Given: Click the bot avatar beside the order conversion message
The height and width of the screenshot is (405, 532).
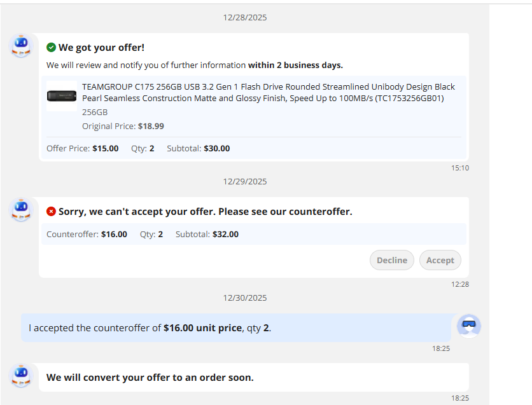Looking at the screenshot, I should pos(22,376).
